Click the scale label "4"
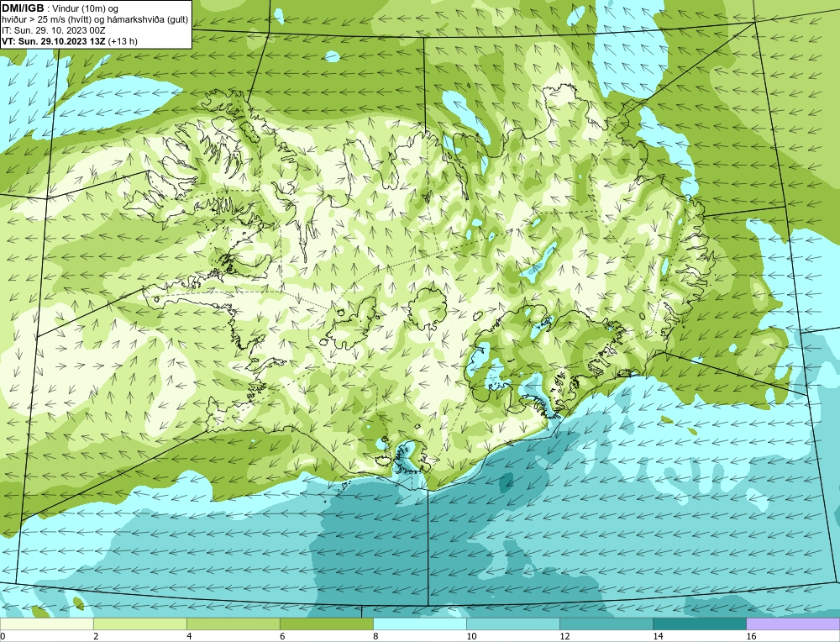840x642 pixels. pyautogui.click(x=189, y=636)
